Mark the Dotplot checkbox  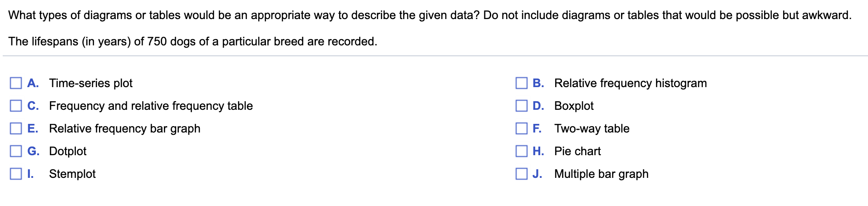coord(16,151)
